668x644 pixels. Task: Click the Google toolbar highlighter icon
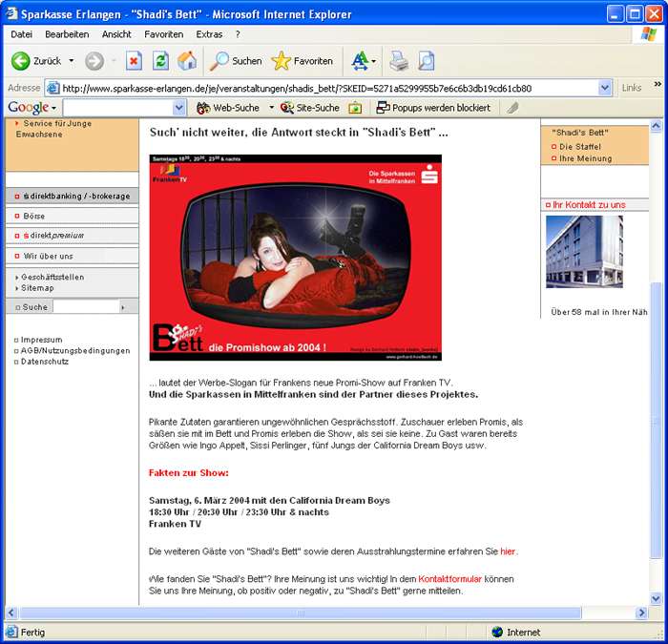[x=513, y=108]
